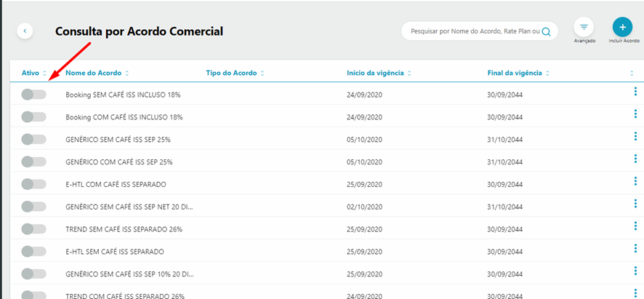Click the back arrow button

pyautogui.click(x=25, y=31)
